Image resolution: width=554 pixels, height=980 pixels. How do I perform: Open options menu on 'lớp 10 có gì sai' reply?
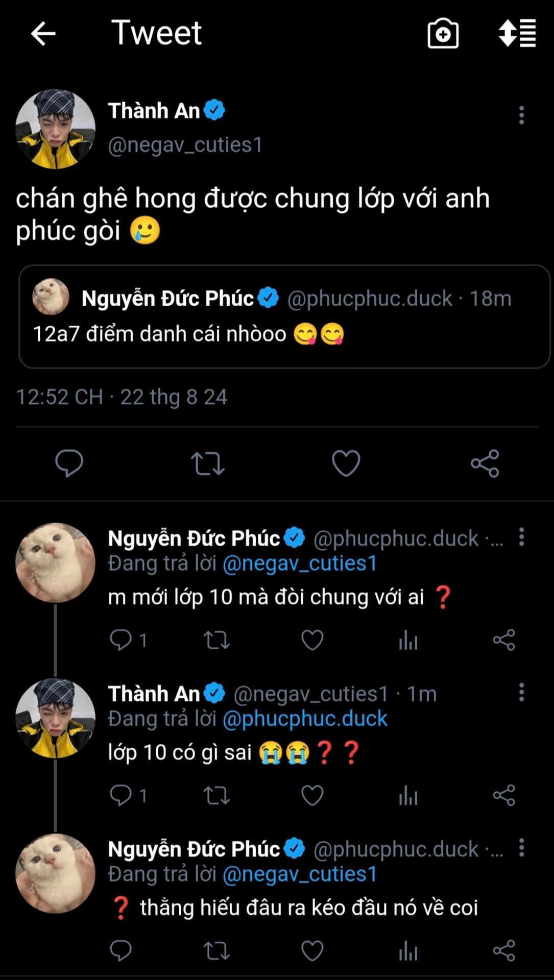[521, 693]
